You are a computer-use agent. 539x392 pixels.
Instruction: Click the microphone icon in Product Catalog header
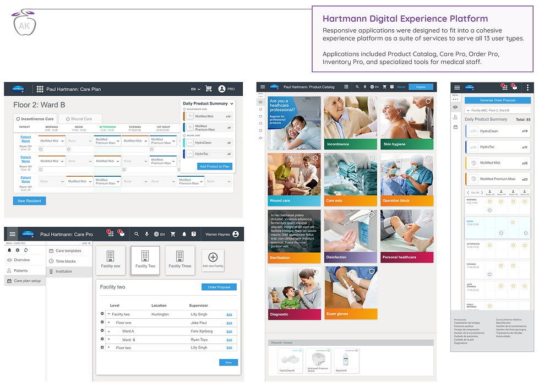tap(364, 87)
